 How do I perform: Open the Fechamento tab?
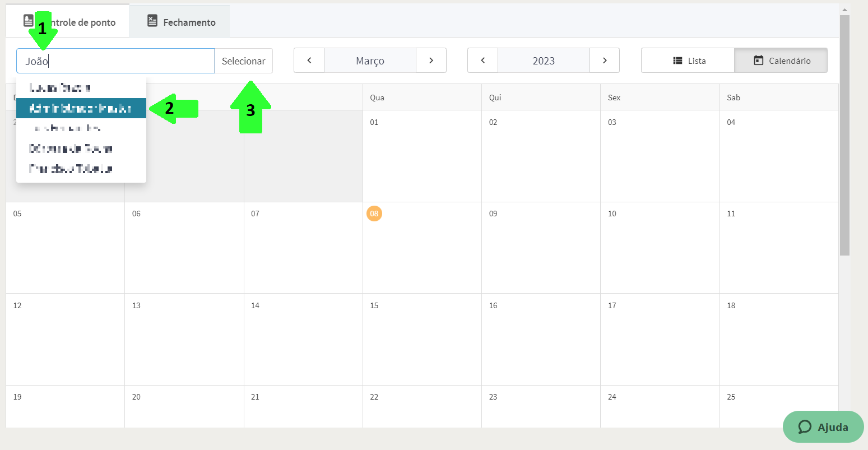click(180, 21)
